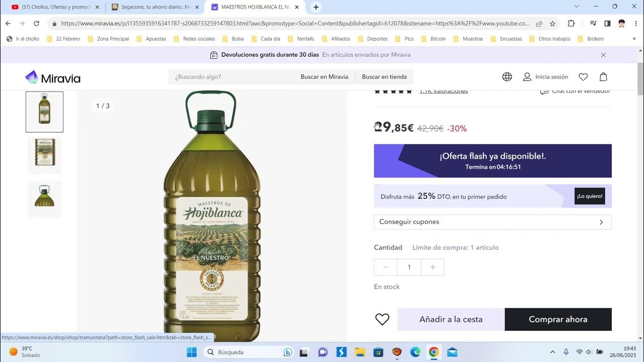Expand Conseguir cupones section

(493, 222)
